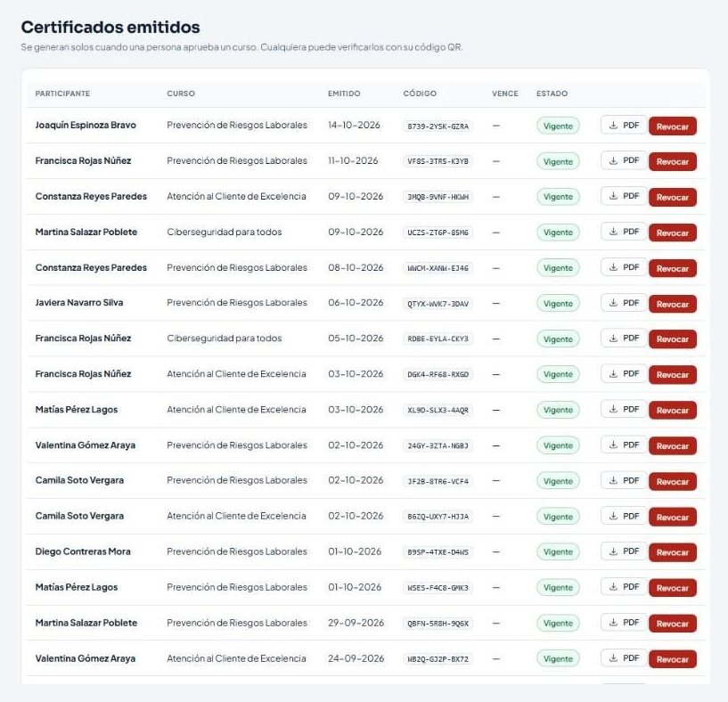Download PDF for Camila Soto Vergara Prevención de Riesgos row
Image resolution: width=728 pixels, height=702 pixels.
[x=624, y=480]
